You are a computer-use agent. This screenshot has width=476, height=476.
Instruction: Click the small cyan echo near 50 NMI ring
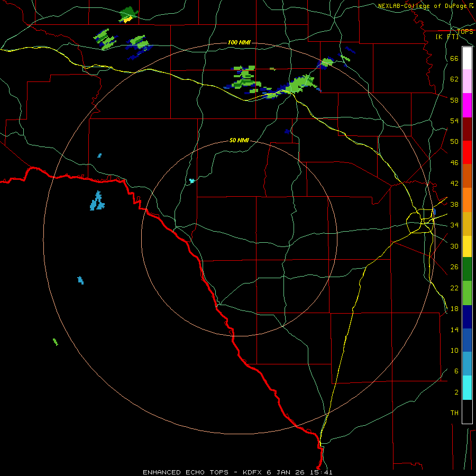pyautogui.click(x=192, y=181)
